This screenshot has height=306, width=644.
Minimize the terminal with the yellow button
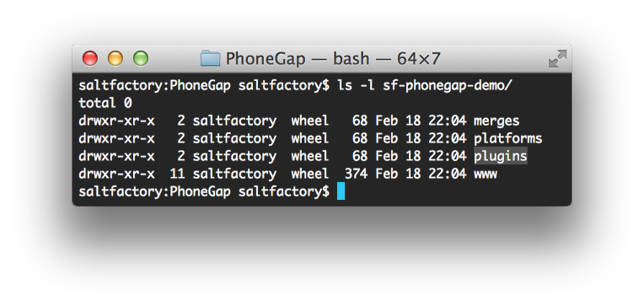(115, 58)
